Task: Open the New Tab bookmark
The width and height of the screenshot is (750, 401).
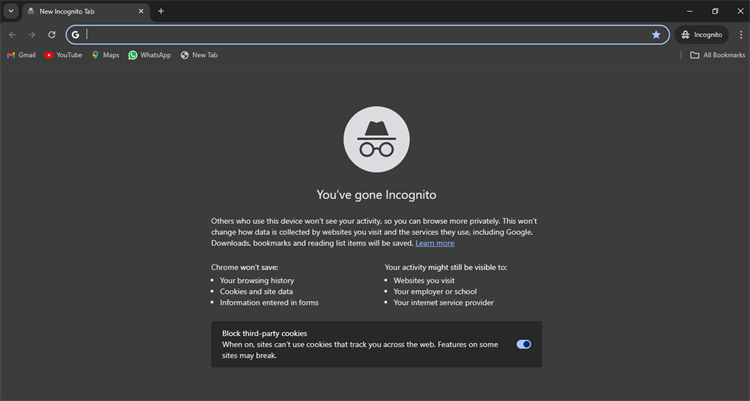Action: click(199, 55)
